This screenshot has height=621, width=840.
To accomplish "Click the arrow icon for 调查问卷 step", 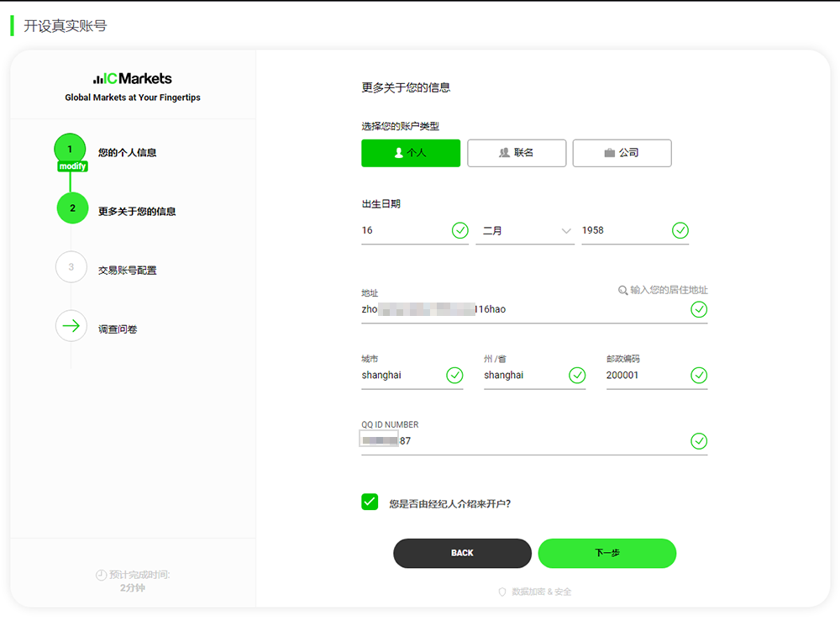I will pos(71,326).
